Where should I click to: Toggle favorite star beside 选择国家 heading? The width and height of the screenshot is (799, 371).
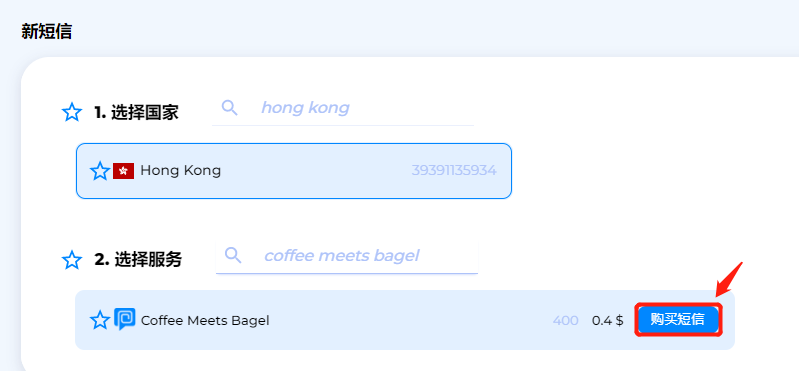coord(72,112)
